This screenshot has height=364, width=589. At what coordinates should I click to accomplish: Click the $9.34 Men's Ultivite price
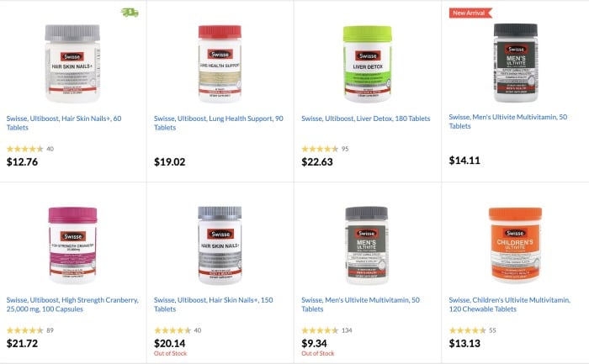point(314,343)
